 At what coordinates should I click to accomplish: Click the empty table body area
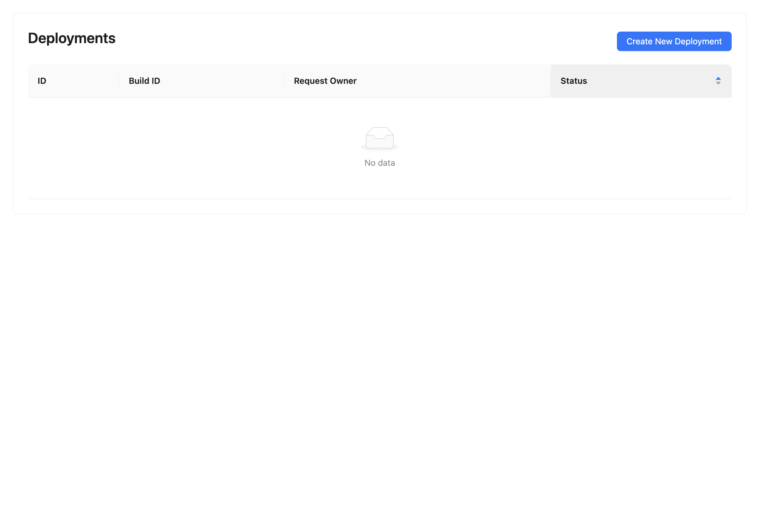198,149
